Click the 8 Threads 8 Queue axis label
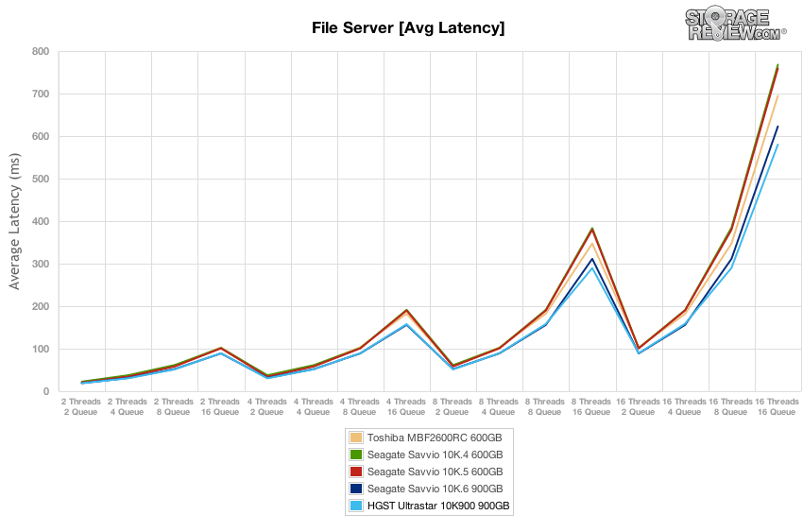 coord(545,406)
